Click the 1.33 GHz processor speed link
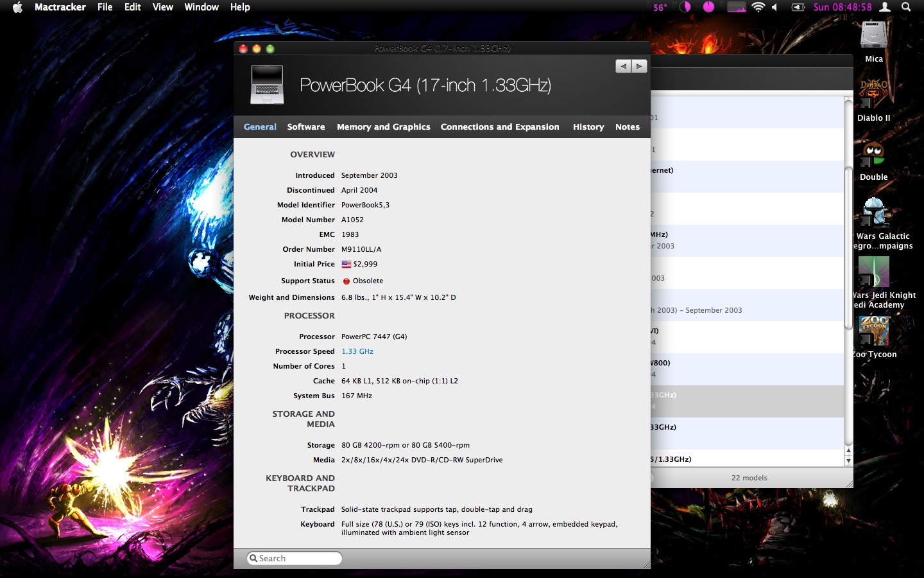Image resolution: width=924 pixels, height=578 pixels. pos(357,351)
